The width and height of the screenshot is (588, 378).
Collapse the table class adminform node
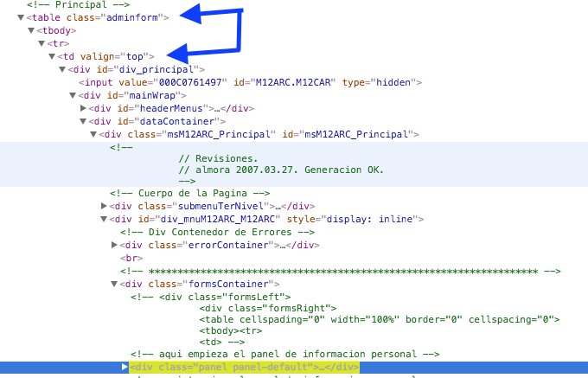tap(21, 17)
